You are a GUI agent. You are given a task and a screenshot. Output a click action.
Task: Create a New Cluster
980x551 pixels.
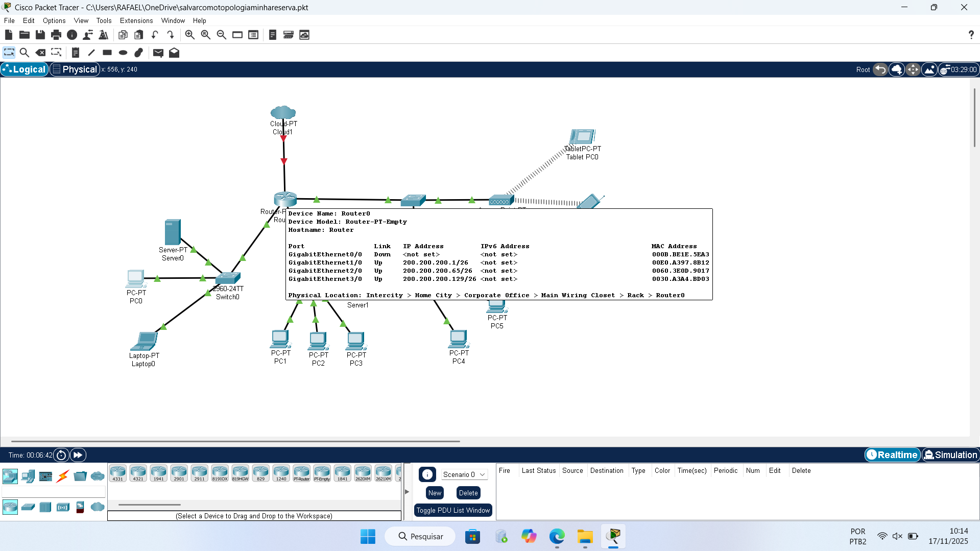point(897,69)
